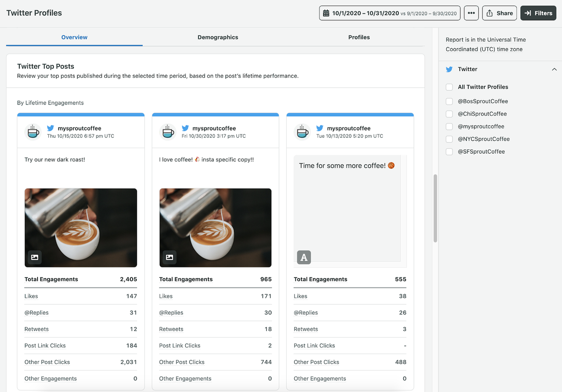Click Likes value 147 on first post
The image size is (562, 392).
tap(132, 296)
